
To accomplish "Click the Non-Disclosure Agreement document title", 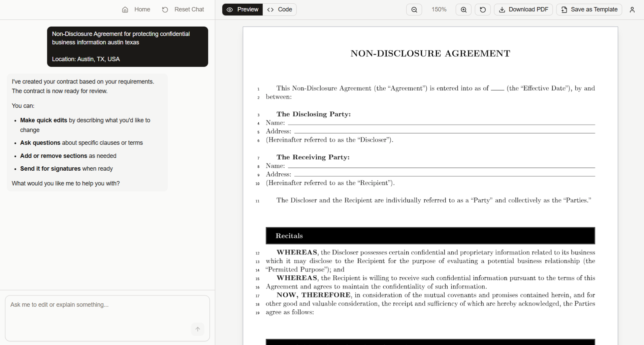I will coord(430,54).
